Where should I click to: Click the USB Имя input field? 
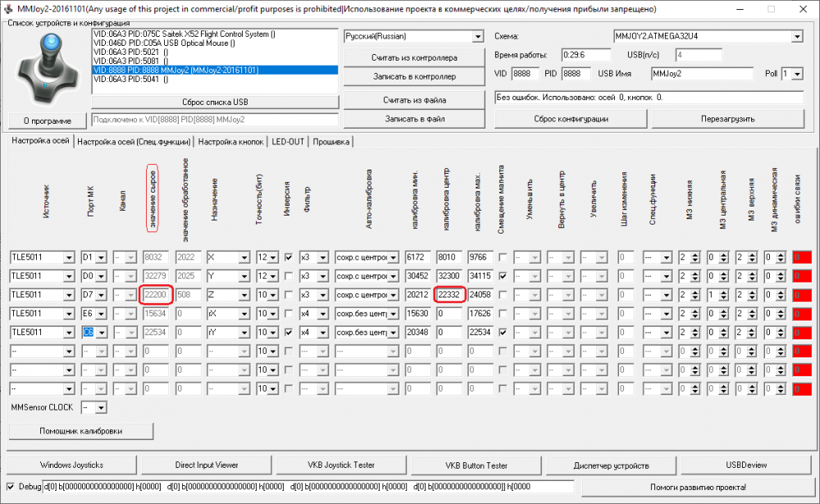click(702, 74)
